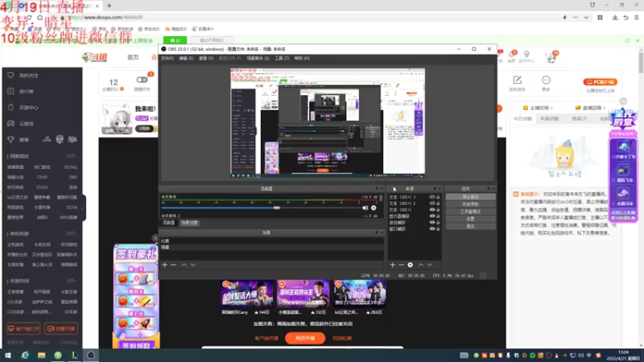Click the 客户端打开 button in sidebar
The height and width of the screenshot is (362, 644).
[x=23, y=329]
